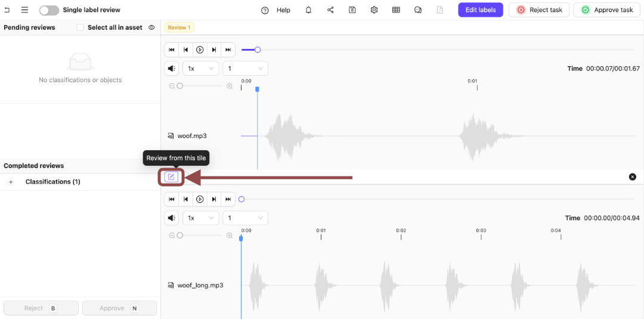Click the Approve button with N shortcut

tap(119, 308)
